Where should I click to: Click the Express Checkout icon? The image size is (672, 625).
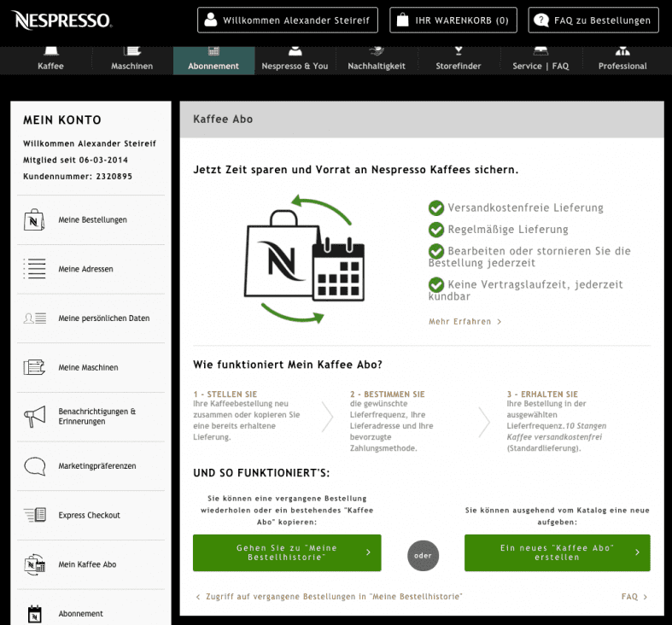pyautogui.click(x=35, y=515)
